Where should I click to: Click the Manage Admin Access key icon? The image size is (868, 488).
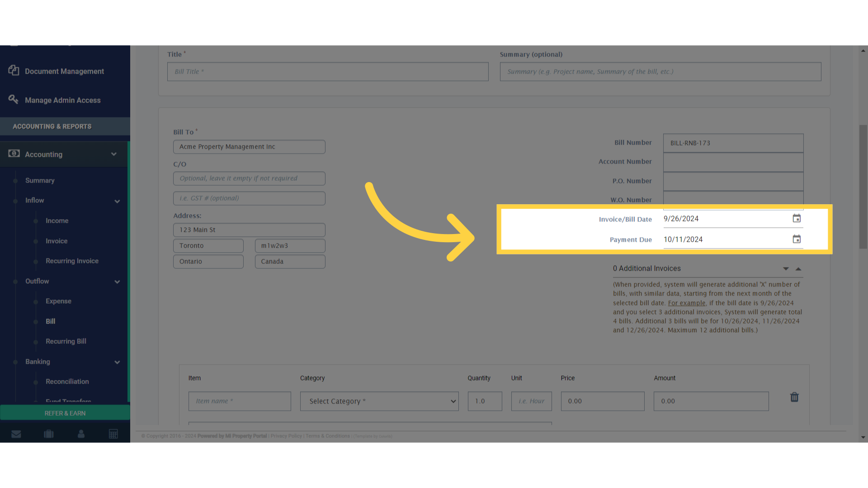click(x=14, y=99)
